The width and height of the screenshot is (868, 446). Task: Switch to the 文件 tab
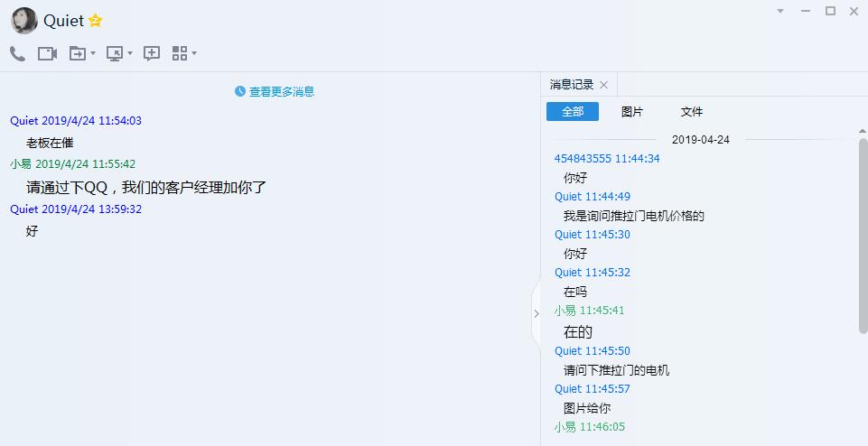[692, 112]
